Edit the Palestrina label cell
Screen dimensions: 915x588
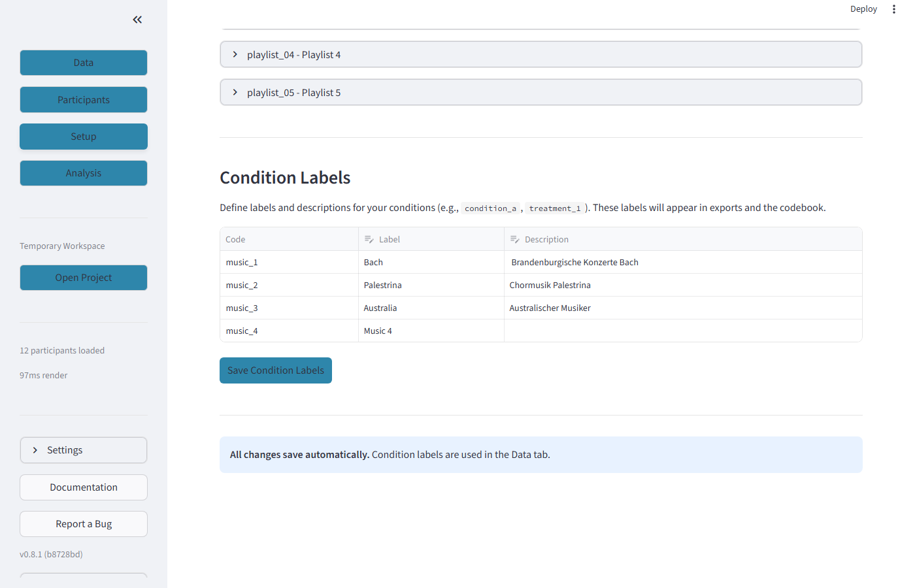tap(431, 285)
